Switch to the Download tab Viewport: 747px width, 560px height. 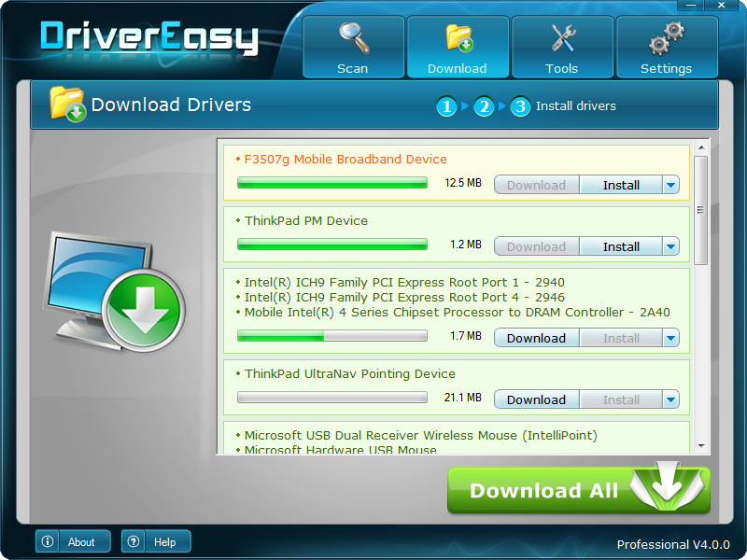(x=458, y=47)
